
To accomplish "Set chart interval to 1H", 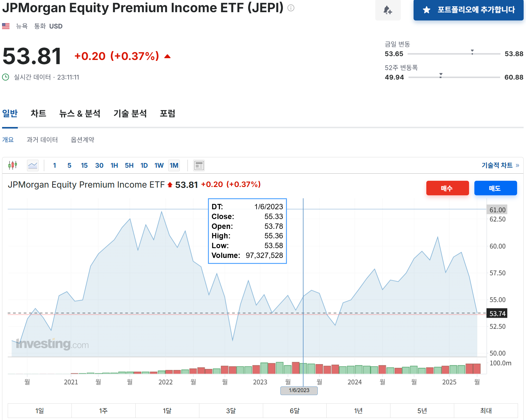I will [114, 165].
